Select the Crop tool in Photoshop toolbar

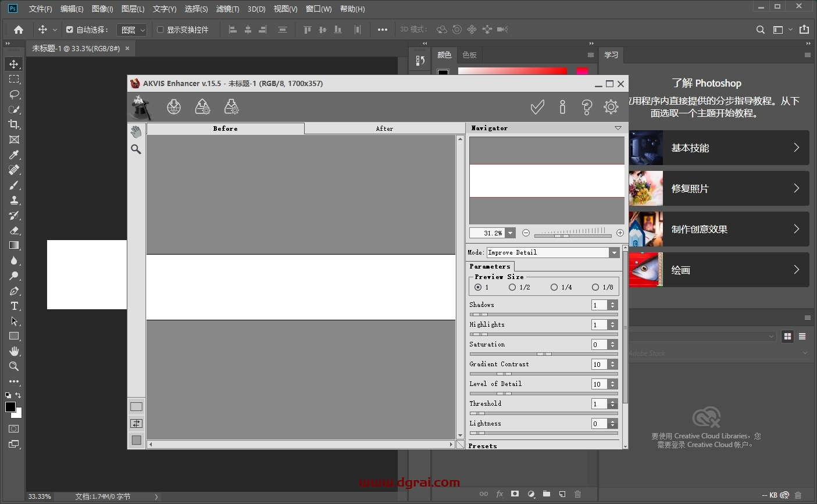tap(14, 124)
